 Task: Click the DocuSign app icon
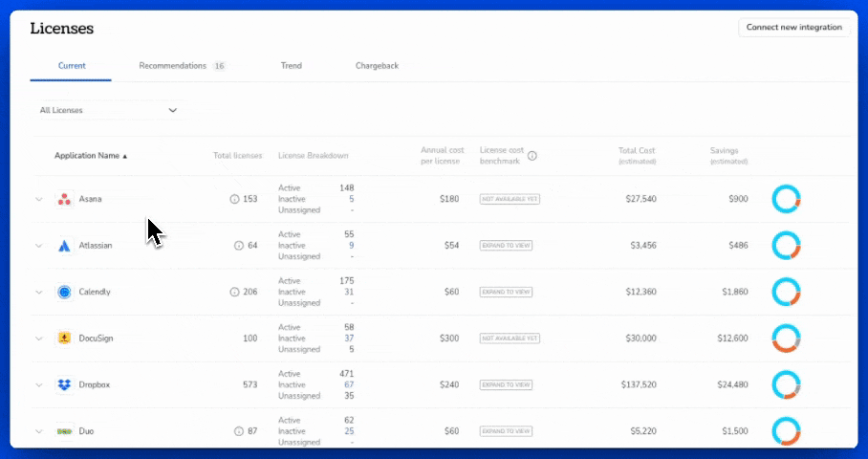tap(64, 339)
